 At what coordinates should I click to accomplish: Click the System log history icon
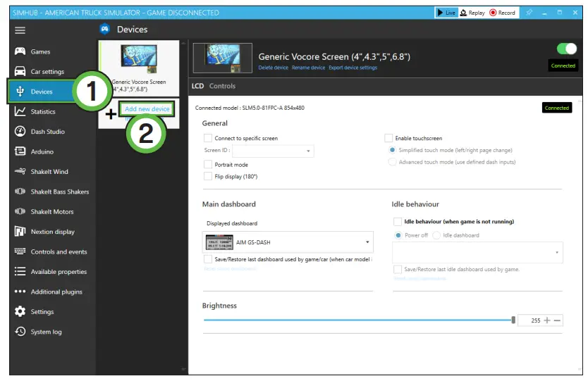pos(20,331)
